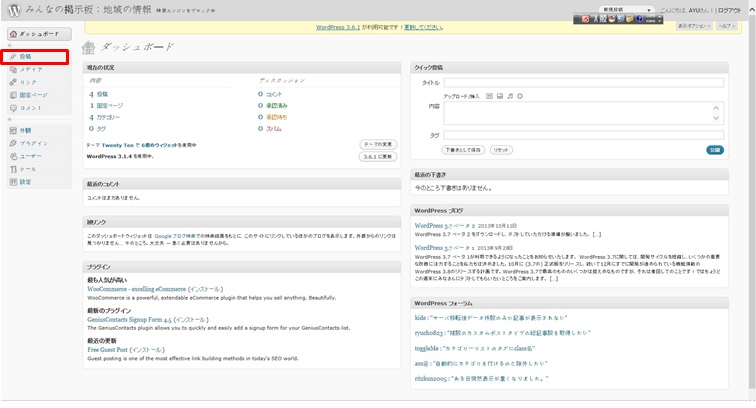Focus the 内容 content text area

point(583,113)
